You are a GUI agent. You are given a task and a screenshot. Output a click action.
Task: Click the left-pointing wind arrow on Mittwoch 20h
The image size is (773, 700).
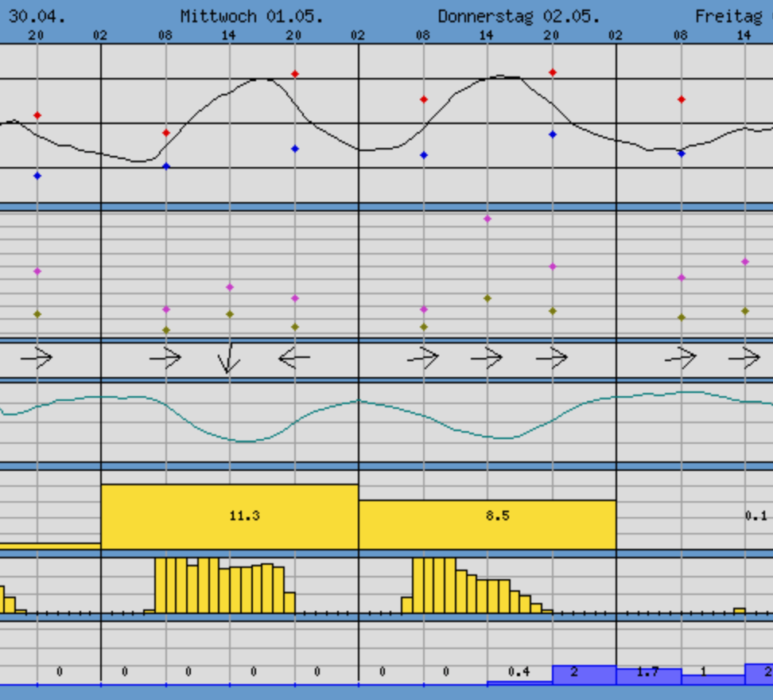click(294, 359)
